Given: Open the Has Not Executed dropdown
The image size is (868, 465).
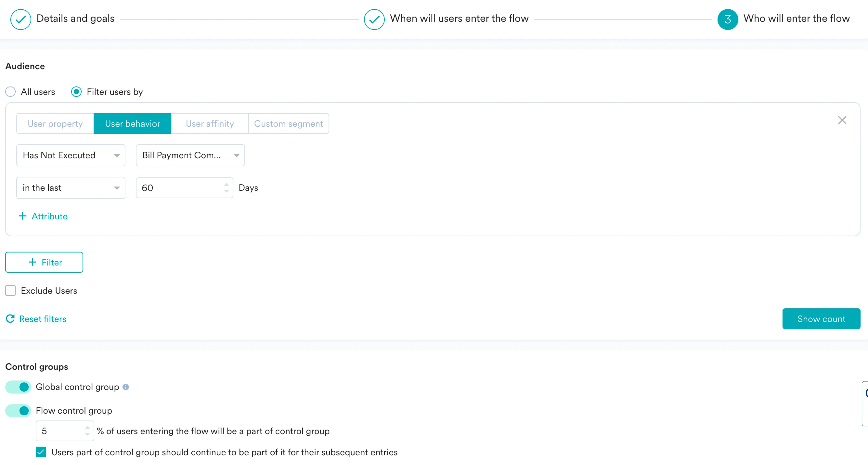Looking at the screenshot, I should tap(71, 155).
